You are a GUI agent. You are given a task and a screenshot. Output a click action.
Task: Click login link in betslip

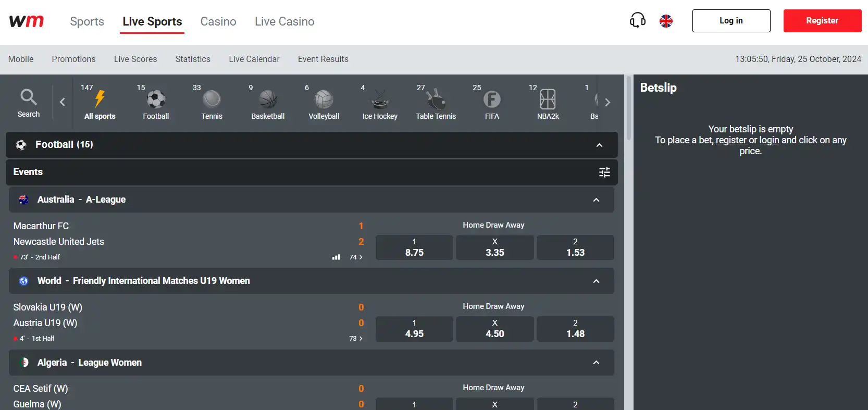coord(769,140)
